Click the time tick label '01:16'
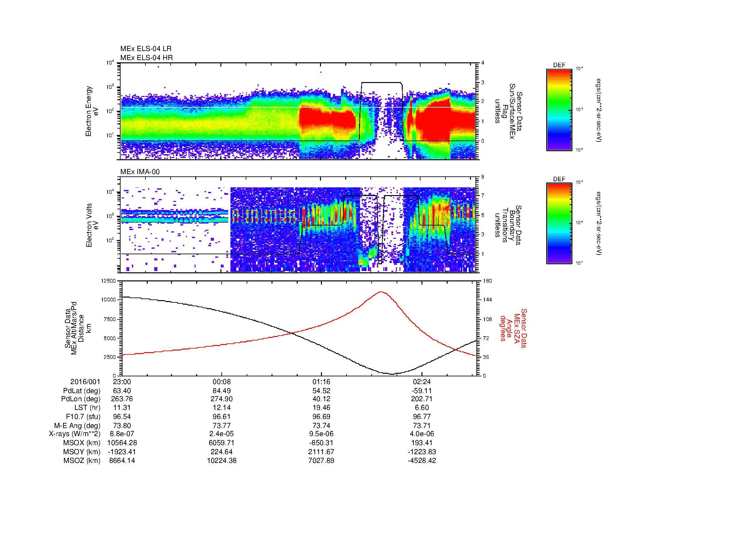756x534 pixels. [321, 382]
